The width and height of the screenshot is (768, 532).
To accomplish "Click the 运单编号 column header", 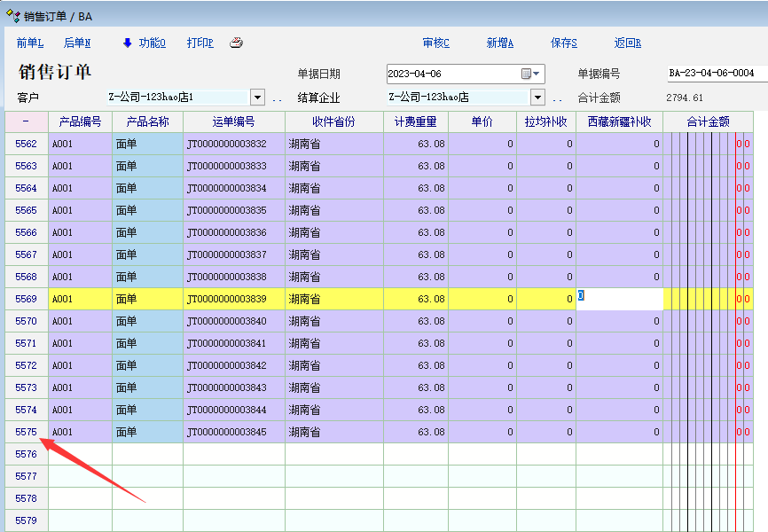I will tap(233, 121).
